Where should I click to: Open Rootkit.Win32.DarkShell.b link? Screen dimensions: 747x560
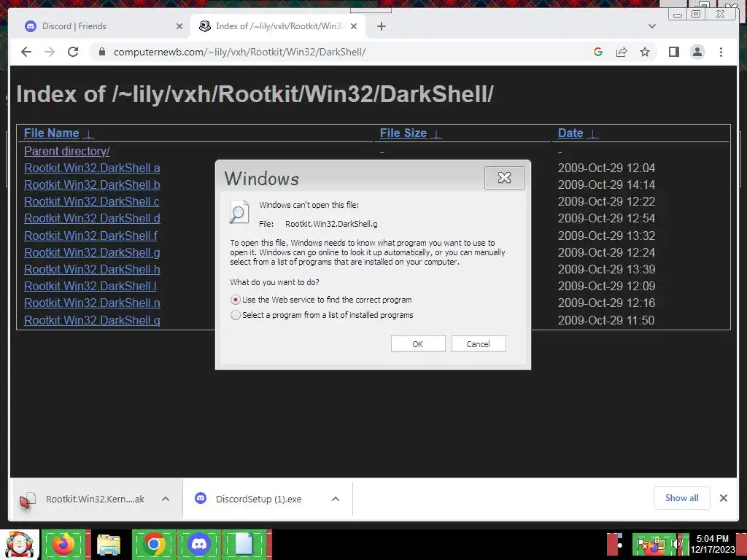pyautogui.click(x=92, y=184)
